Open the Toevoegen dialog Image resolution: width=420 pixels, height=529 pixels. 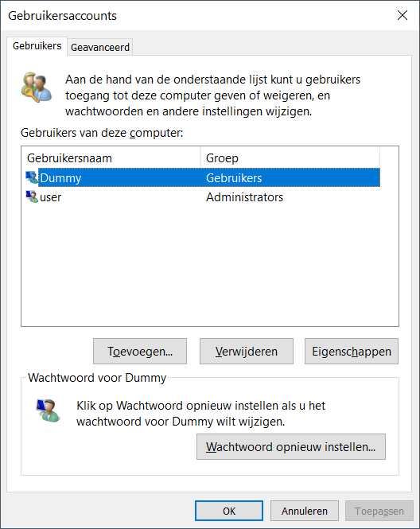tap(140, 351)
